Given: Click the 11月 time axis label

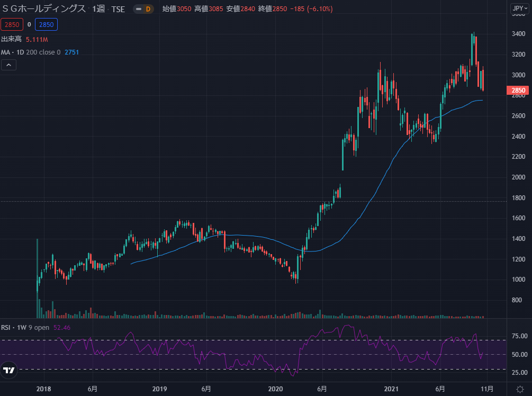Looking at the screenshot, I should pyautogui.click(x=487, y=389).
